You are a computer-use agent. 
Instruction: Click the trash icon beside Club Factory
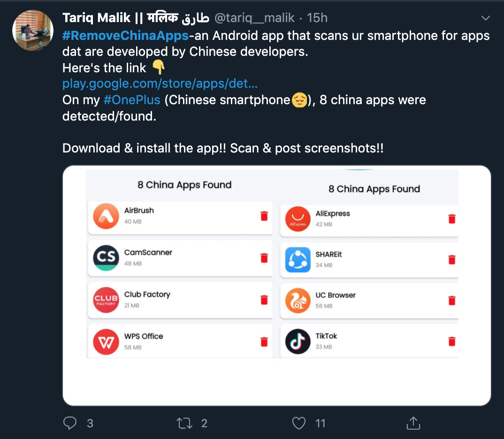[x=264, y=299]
